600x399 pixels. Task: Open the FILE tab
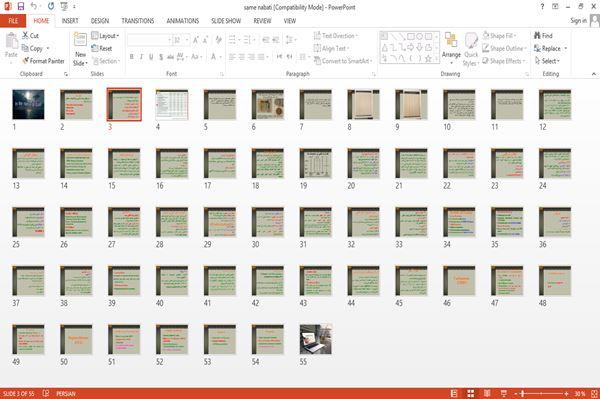[x=13, y=21]
